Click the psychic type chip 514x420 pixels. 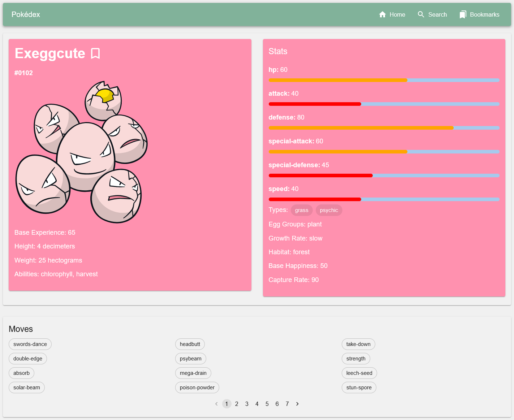329,210
